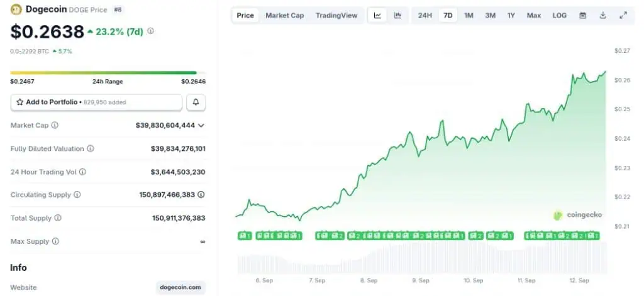Click the star icon in Add to Portfolio
Screen dimensions: 644x296
point(19,102)
